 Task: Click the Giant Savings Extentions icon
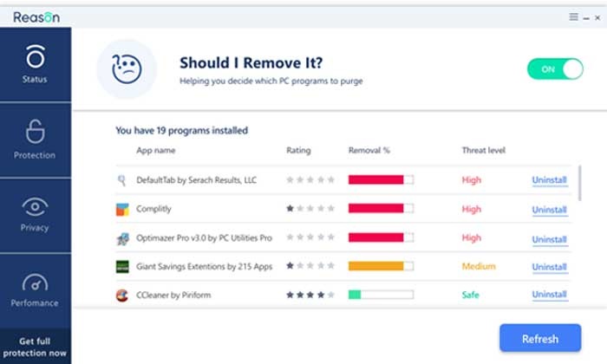[122, 267]
